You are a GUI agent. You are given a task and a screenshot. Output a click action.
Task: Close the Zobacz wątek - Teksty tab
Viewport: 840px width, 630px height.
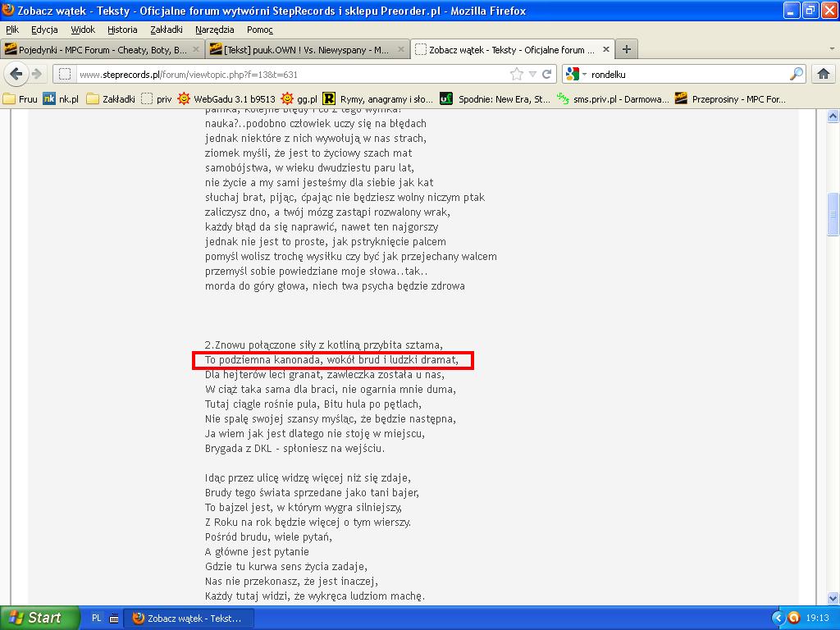(606, 49)
